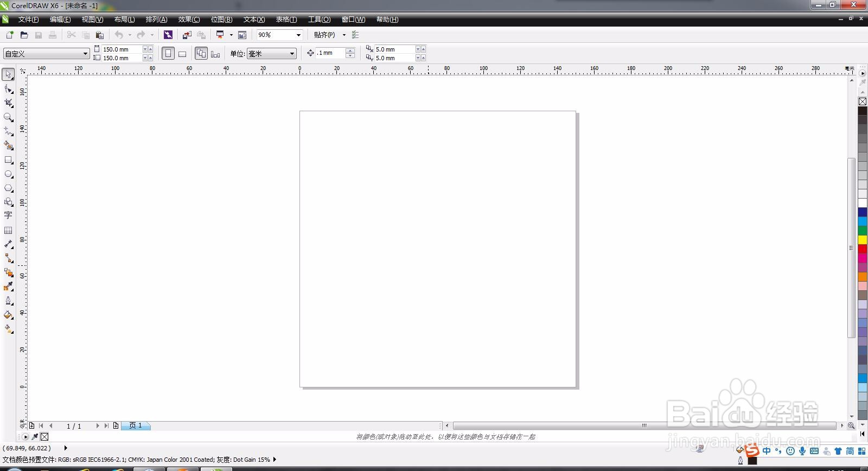
Task: Select the Shape edit tool
Action: coord(8,88)
